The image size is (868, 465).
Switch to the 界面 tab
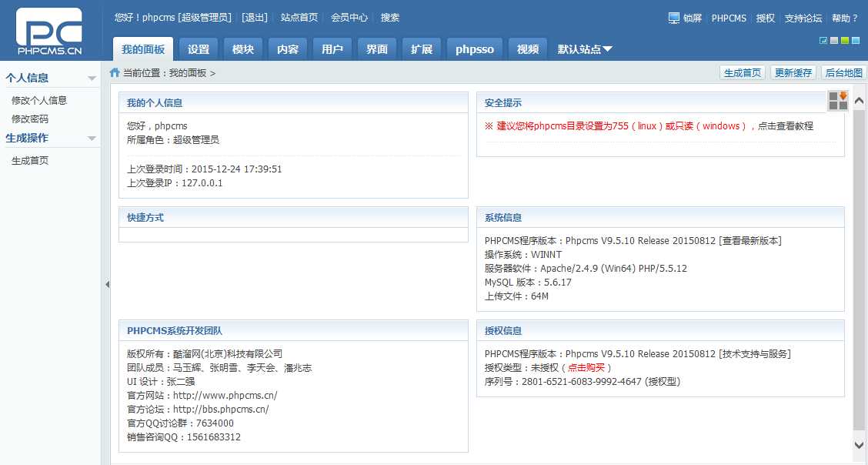coord(377,49)
